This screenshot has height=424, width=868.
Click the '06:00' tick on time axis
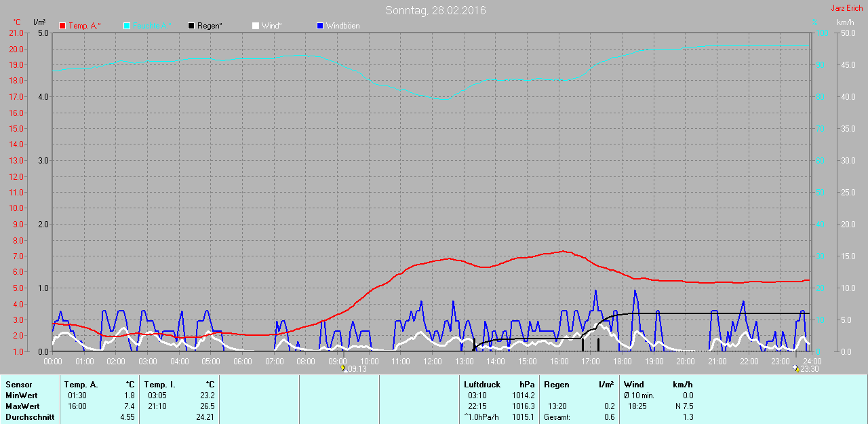pyautogui.click(x=243, y=362)
